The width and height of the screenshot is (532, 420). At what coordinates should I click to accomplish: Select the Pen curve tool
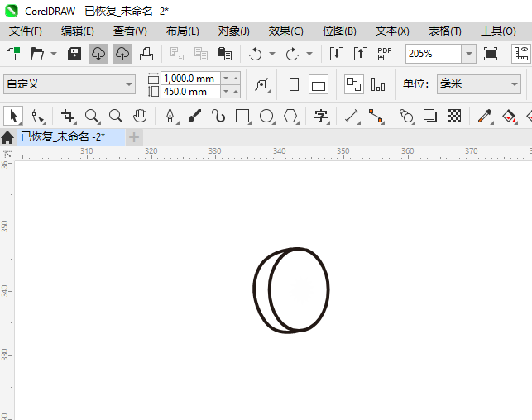[170, 117]
